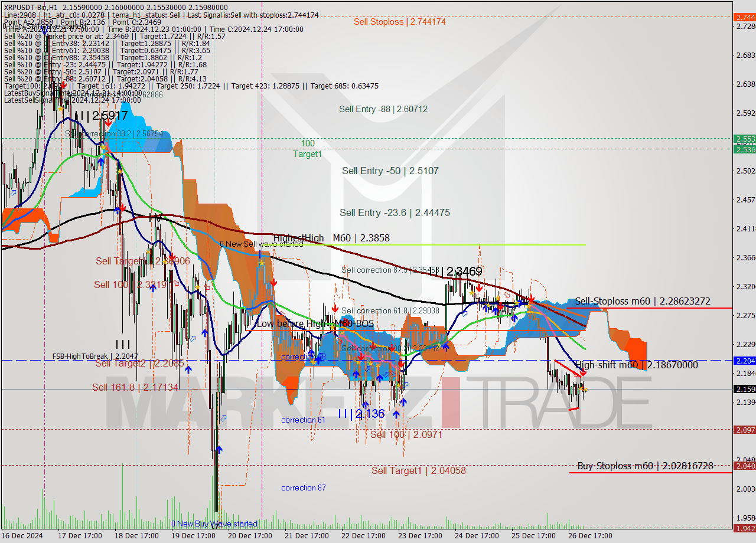Click the 'Sell 161.8 | 2.17134' label
756x543 pixels.
pos(135,387)
